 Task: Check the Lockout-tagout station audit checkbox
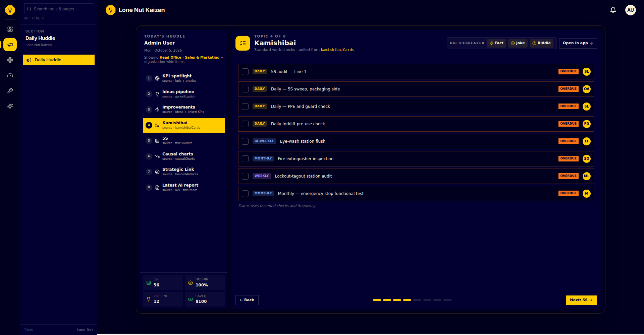pos(245,176)
